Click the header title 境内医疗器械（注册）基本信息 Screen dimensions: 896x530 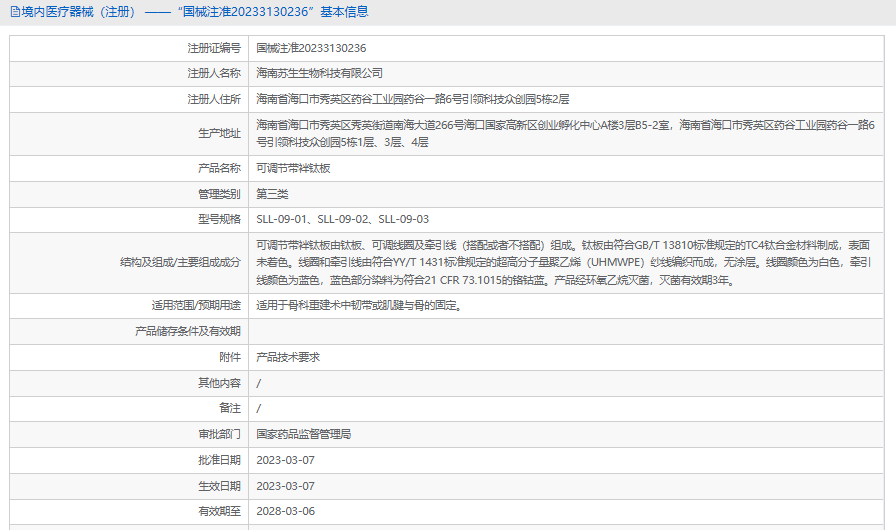pos(195,11)
